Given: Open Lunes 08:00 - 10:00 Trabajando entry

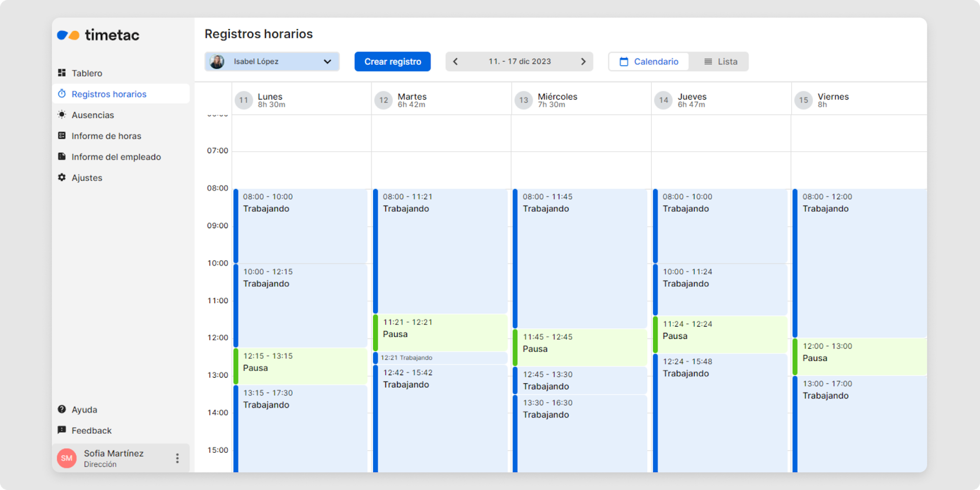Looking at the screenshot, I should 301,226.
